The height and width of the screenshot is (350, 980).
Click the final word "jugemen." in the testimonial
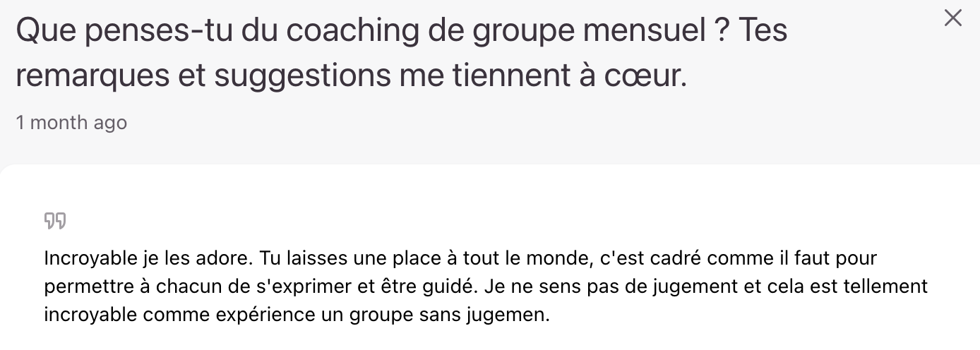click(508, 315)
